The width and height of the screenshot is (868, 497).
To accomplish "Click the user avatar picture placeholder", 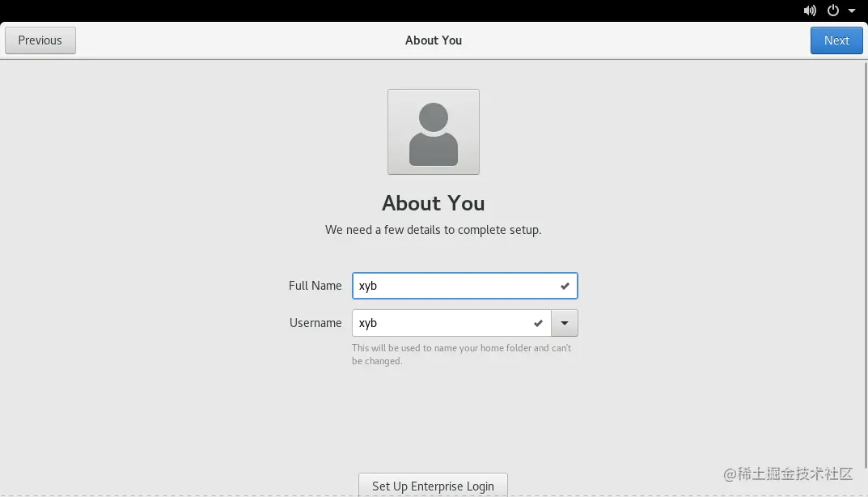I will click(434, 132).
